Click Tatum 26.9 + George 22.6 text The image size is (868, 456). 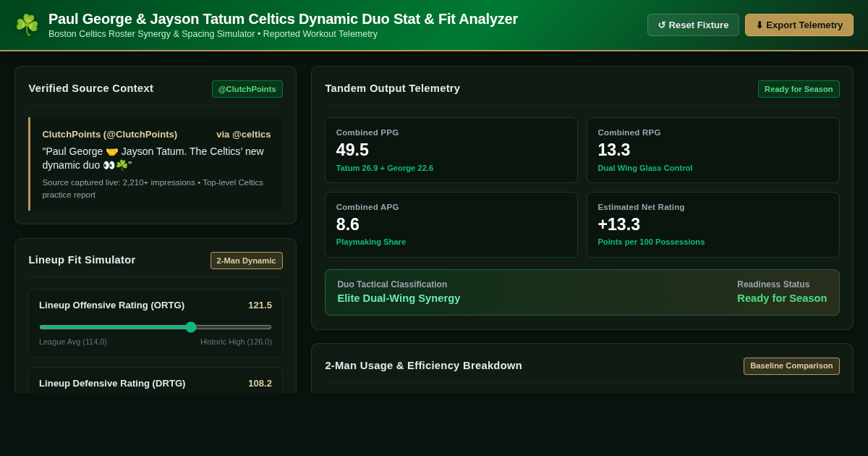tap(385, 168)
